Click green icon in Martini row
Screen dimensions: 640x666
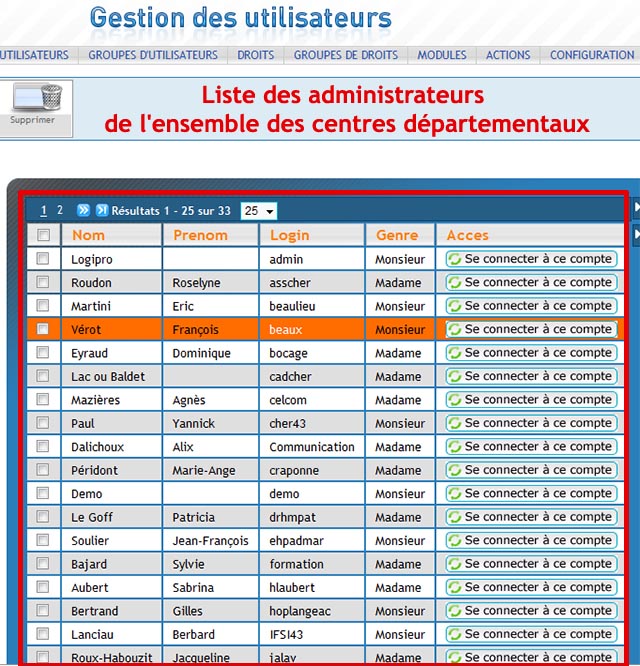pyautogui.click(x=455, y=306)
